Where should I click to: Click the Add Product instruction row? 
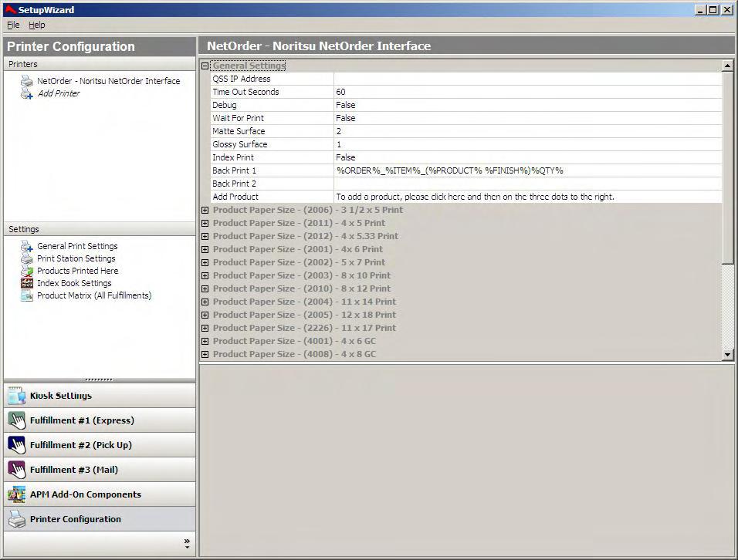coord(527,197)
